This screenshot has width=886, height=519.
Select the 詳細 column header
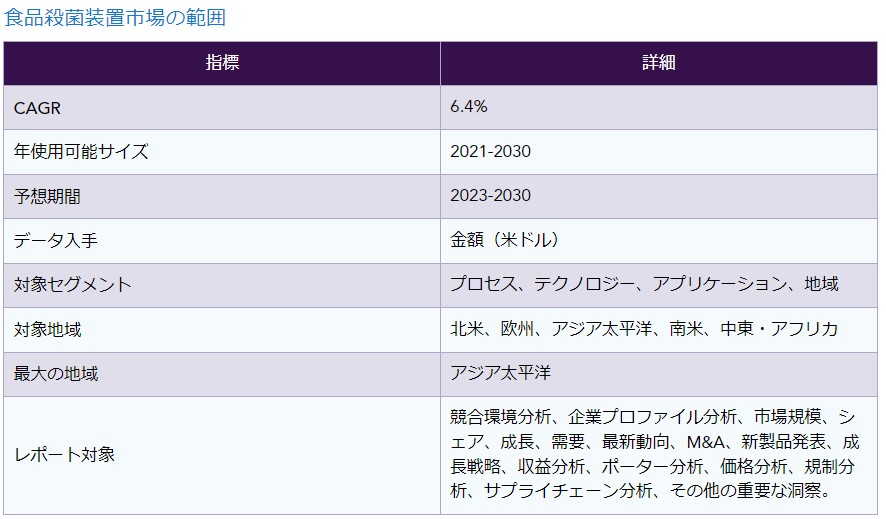tap(658, 63)
